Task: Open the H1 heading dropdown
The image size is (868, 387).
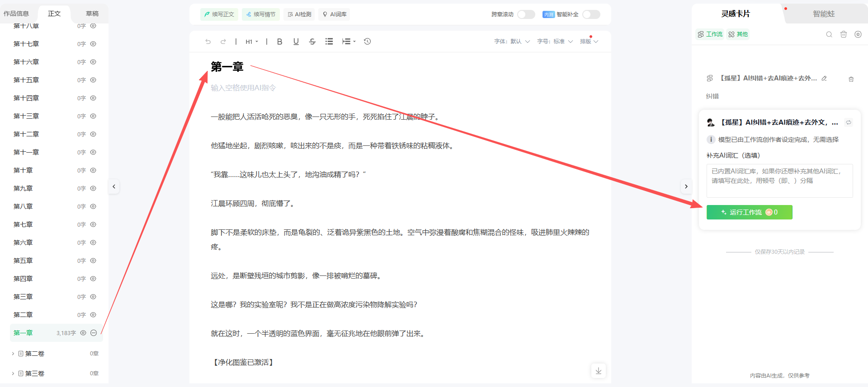Action: (x=252, y=42)
